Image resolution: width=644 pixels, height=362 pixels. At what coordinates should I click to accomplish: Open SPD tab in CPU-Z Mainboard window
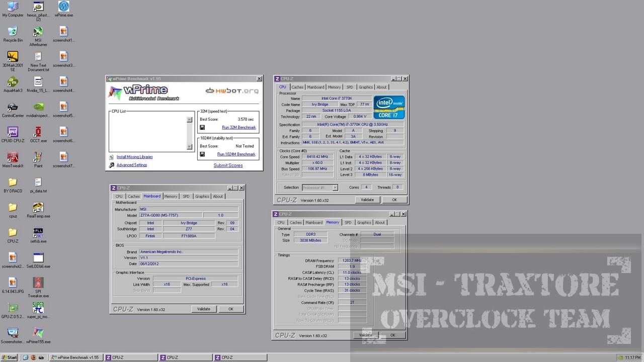tap(186, 197)
